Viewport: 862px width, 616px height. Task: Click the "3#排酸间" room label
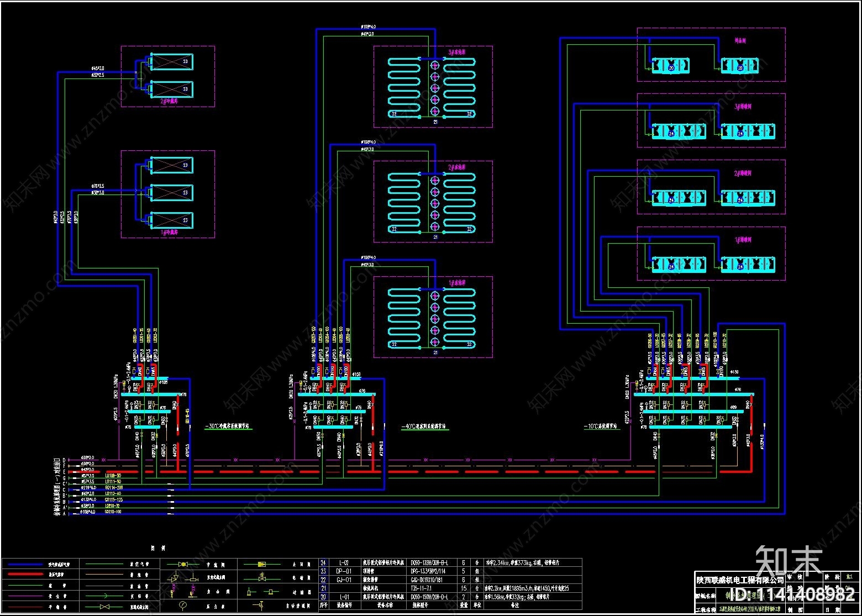tap(743, 107)
